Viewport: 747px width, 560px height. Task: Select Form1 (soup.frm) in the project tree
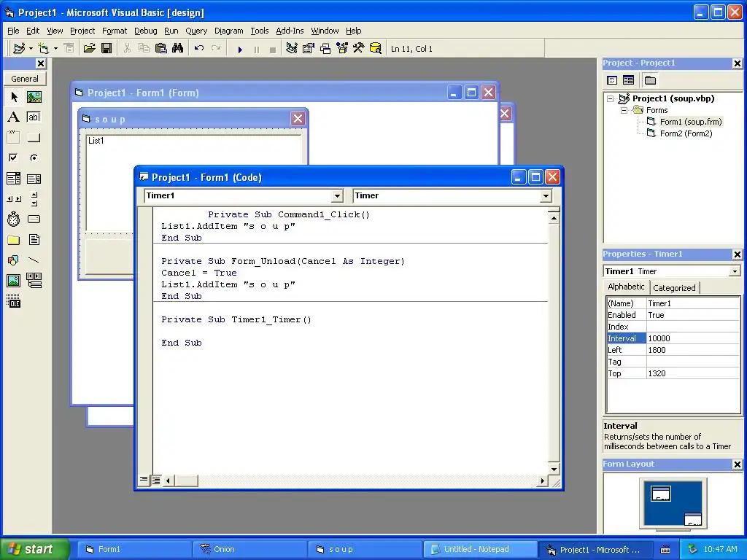coord(691,122)
